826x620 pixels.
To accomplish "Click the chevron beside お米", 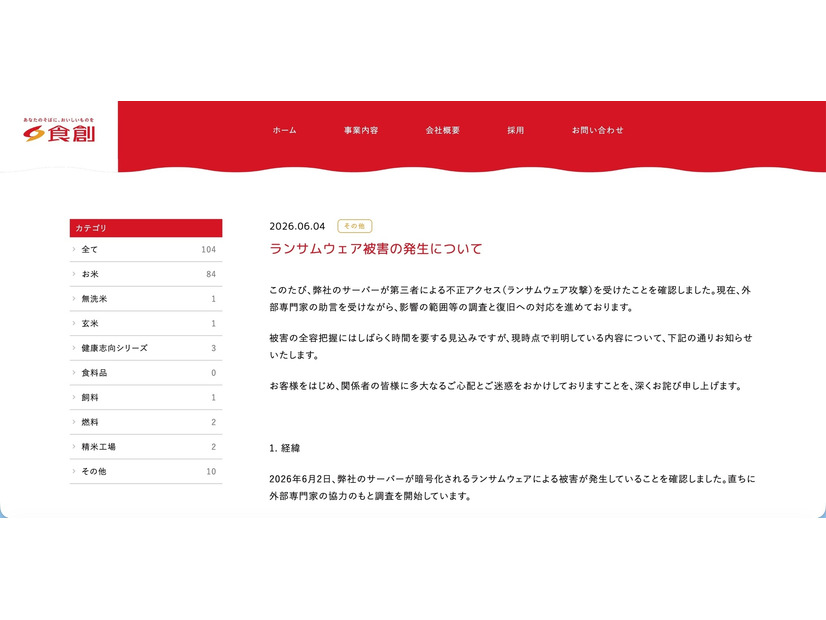I will (x=74, y=274).
